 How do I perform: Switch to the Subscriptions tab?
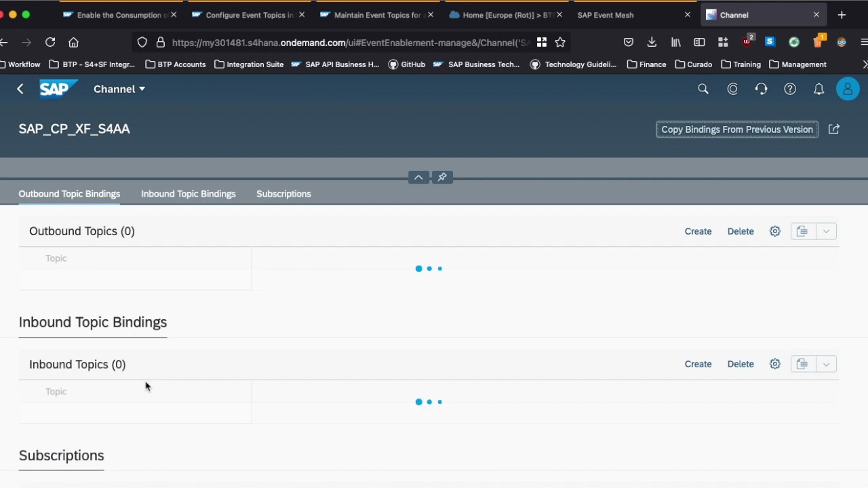283,194
